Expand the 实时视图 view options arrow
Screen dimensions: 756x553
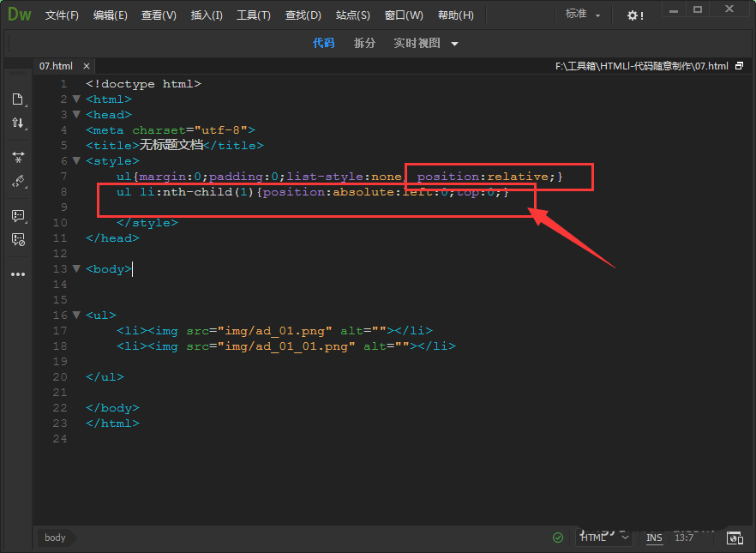click(454, 44)
